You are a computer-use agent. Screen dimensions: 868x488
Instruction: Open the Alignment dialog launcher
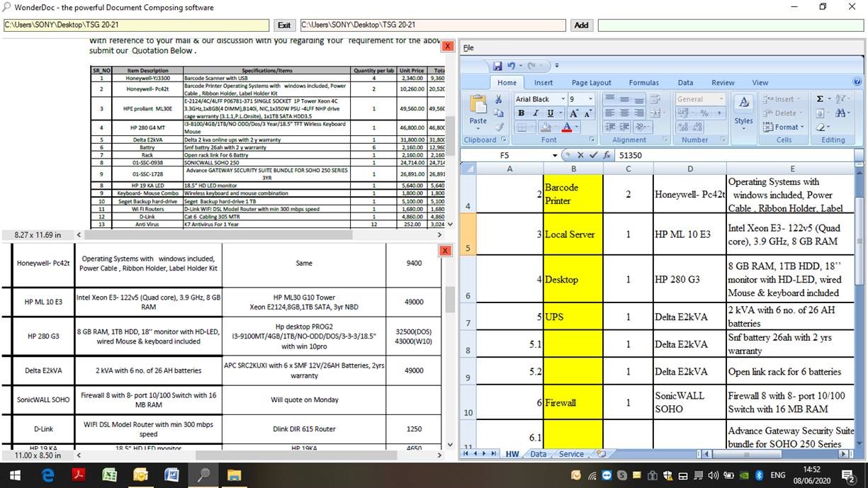coord(665,140)
